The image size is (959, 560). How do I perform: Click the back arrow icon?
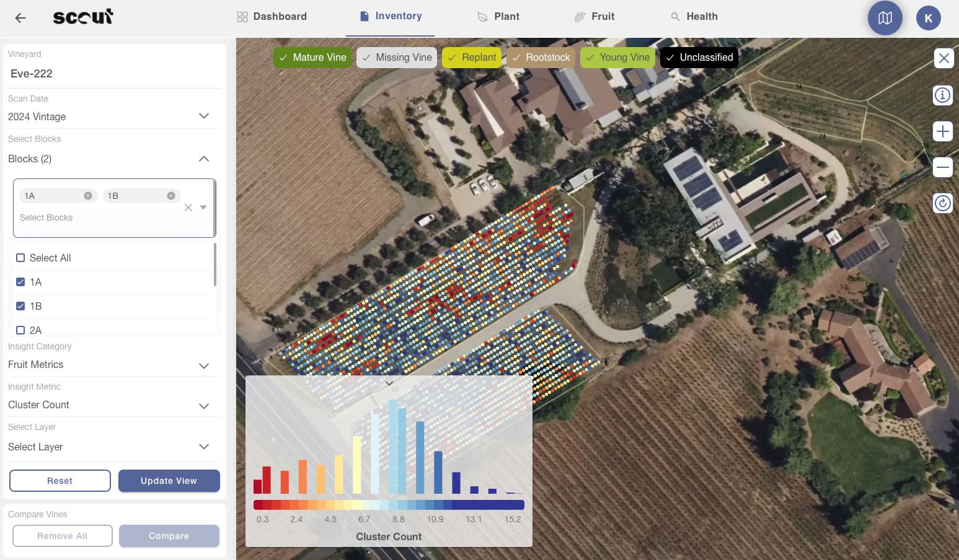(20, 17)
